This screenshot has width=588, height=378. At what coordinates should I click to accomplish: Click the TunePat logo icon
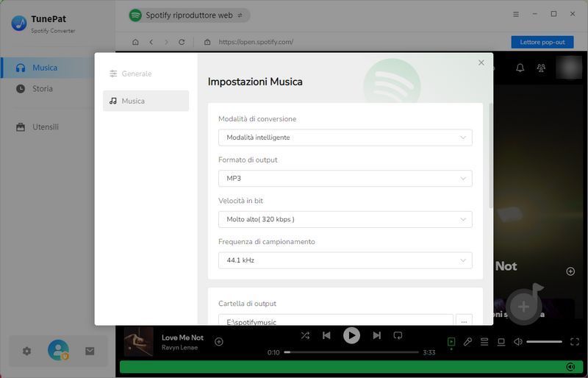19,24
